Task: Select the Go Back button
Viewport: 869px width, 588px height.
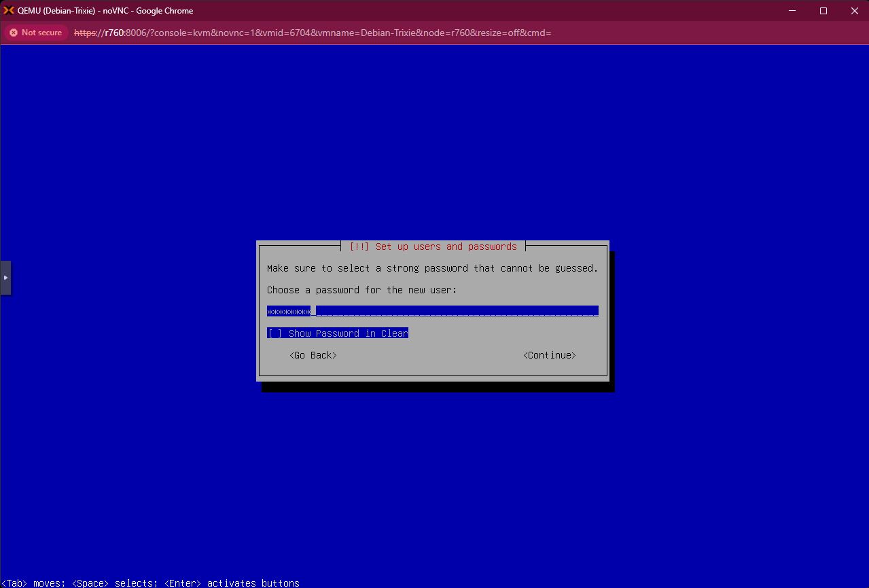Action: pyautogui.click(x=313, y=355)
